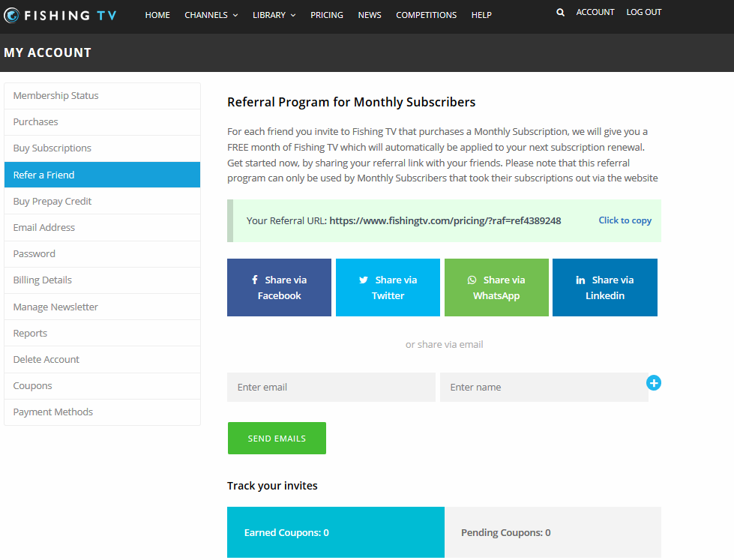Open Payment Methods section
The image size is (734, 560).
102,412
